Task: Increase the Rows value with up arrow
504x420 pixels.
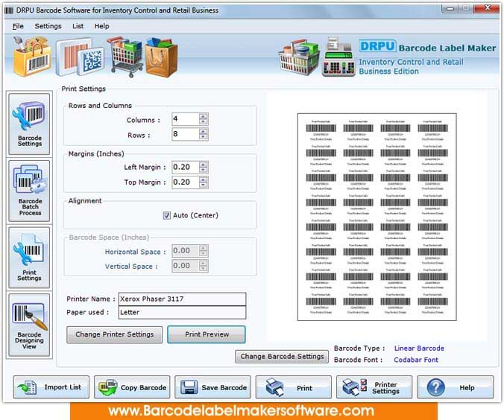Action: 203,131
